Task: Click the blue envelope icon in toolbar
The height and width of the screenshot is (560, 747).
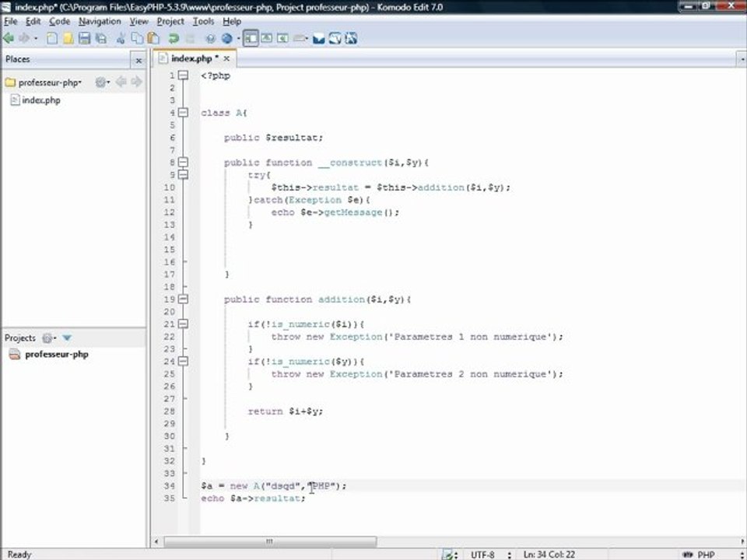Action: click(x=319, y=38)
